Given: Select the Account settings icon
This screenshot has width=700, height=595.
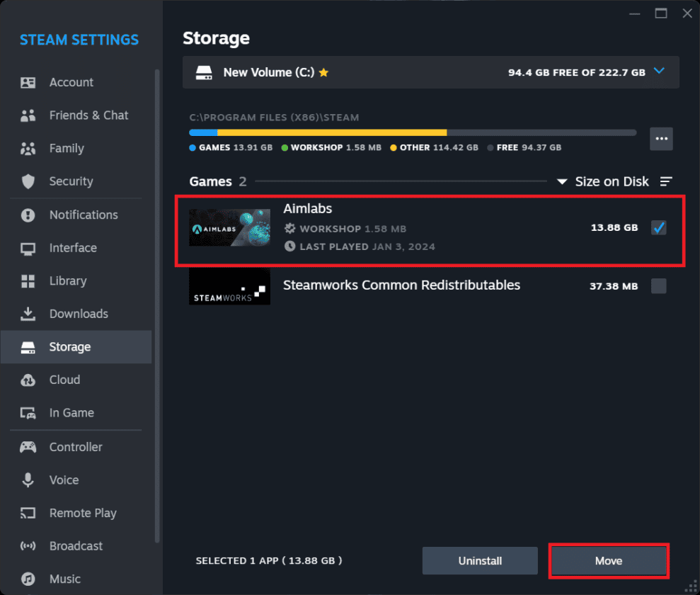Looking at the screenshot, I should coord(28,82).
